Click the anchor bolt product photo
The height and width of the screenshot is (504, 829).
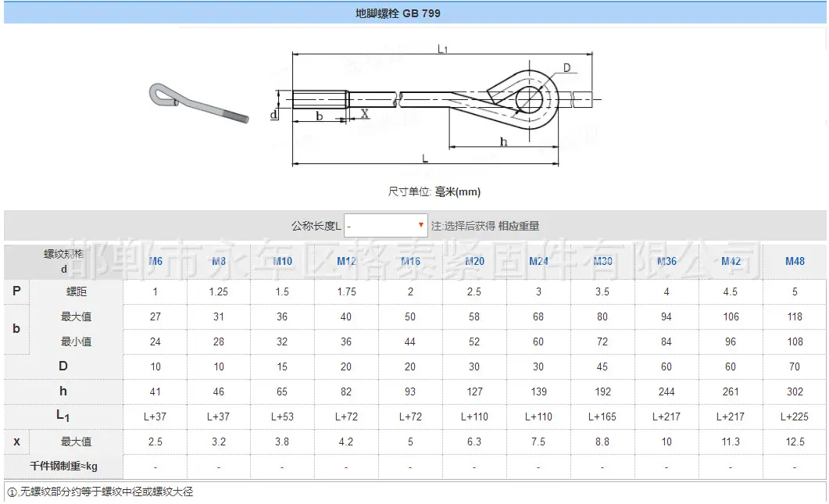pos(198,103)
